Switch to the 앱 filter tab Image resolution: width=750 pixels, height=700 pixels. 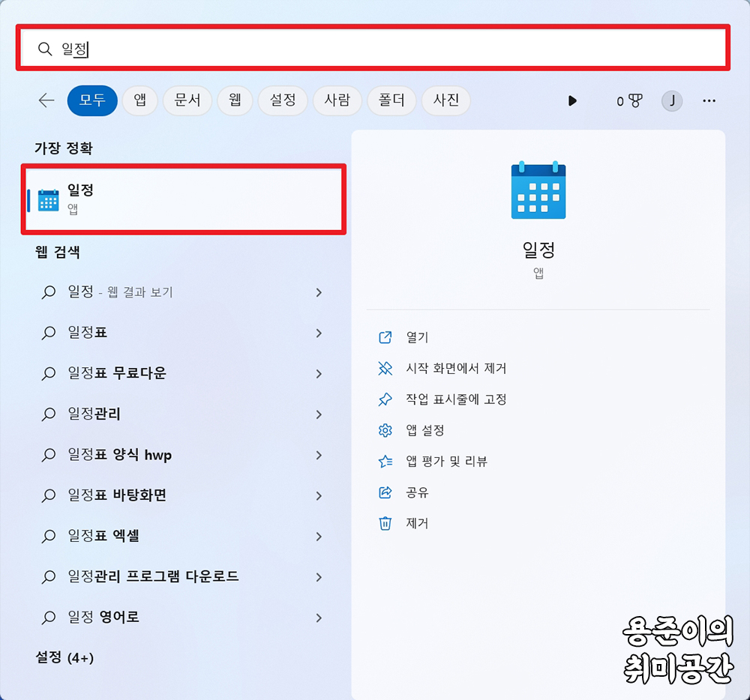(x=140, y=100)
